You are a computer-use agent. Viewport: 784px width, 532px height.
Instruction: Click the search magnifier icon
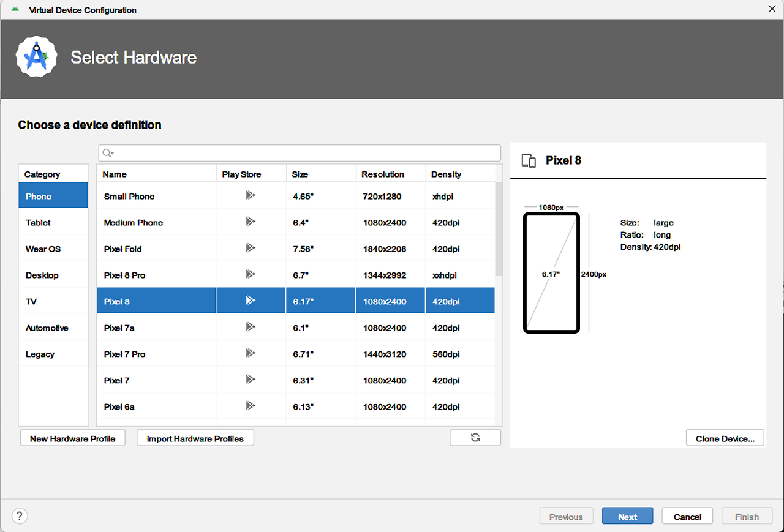point(107,153)
